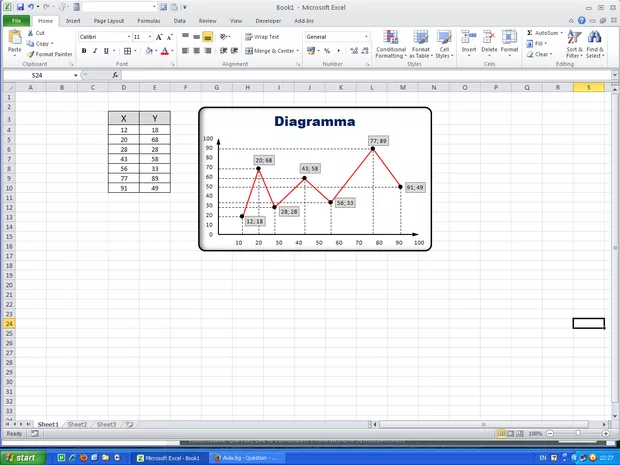Click the Windows start button
Viewport: 620px width, 465px height.
coord(21,458)
